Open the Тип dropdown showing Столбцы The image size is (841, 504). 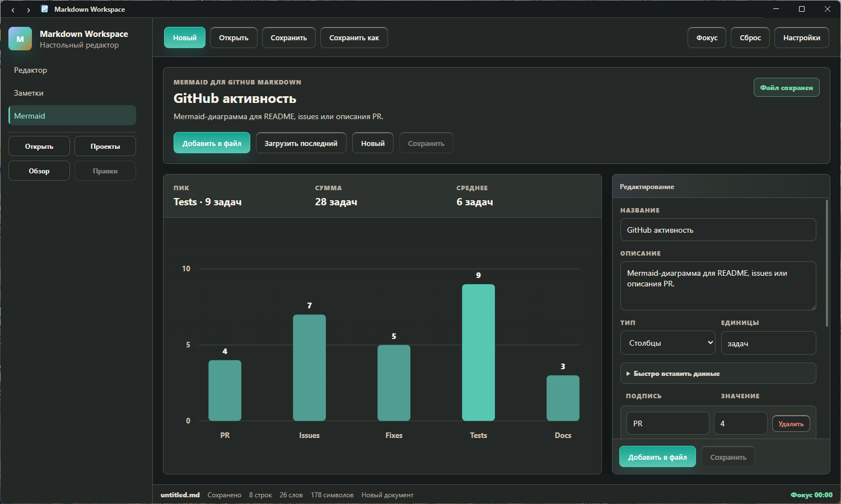[x=669, y=343]
